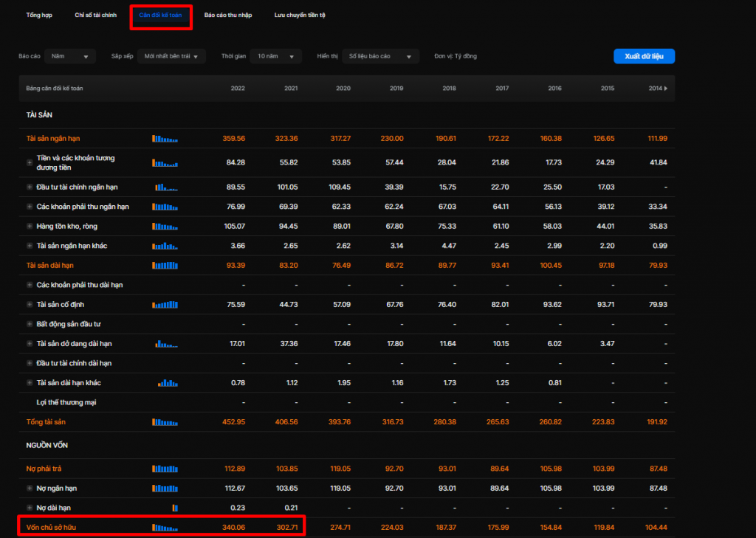Expand the Nợ ngắn hạn row
The image size is (756, 538).
30,488
